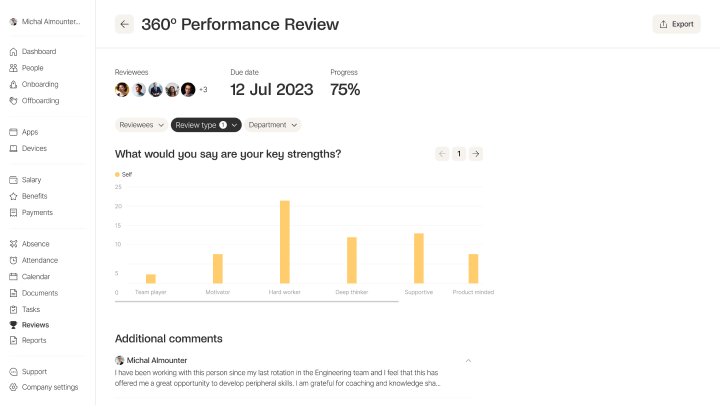Click the Export button

point(676,24)
